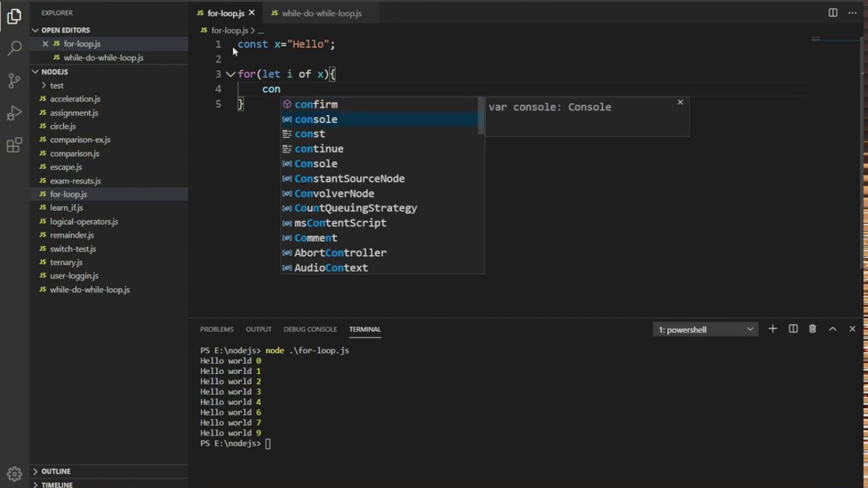The width and height of the screenshot is (868, 488).
Task: Choose the continue keyword suggestion
Action: coord(380,149)
